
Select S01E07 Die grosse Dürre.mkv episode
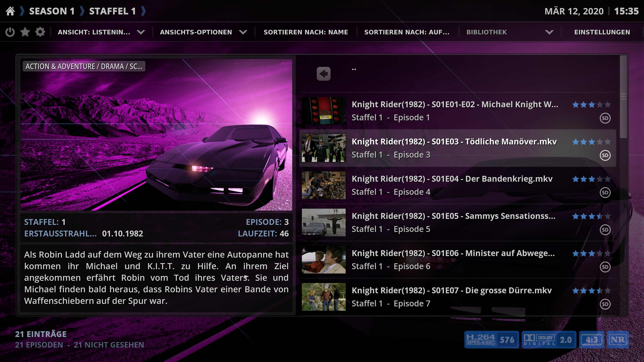pos(458,297)
